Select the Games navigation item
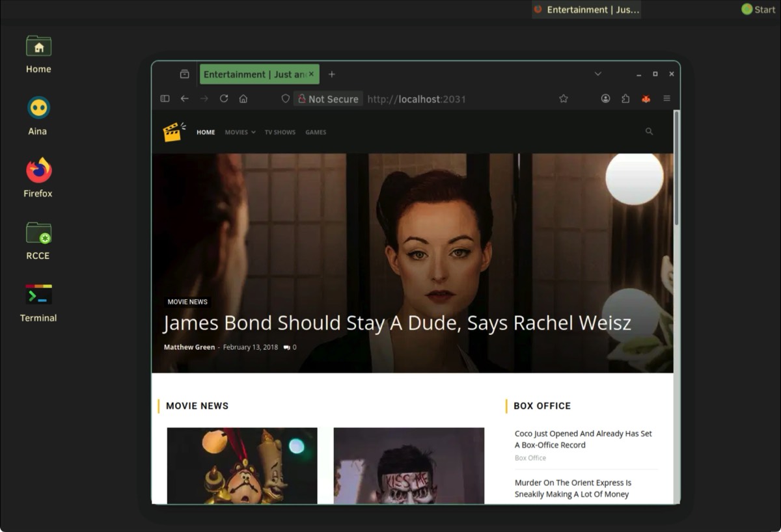Screen dimensions: 781x532 (316, 132)
